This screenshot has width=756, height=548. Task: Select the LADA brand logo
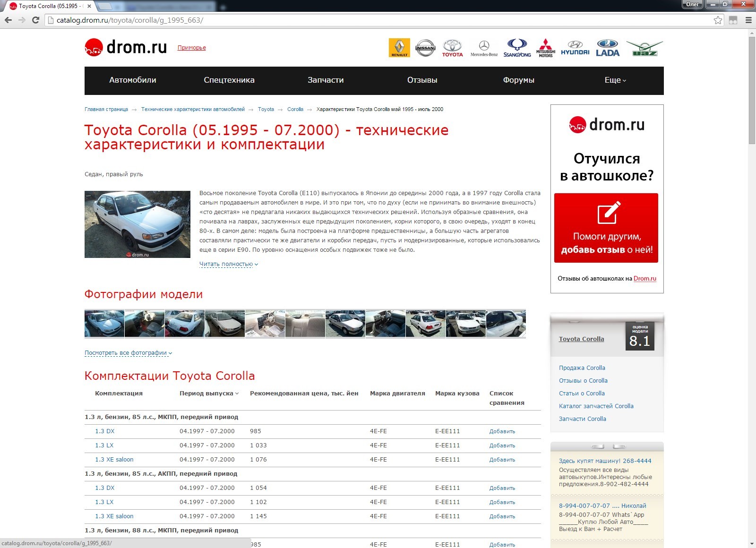pos(608,48)
